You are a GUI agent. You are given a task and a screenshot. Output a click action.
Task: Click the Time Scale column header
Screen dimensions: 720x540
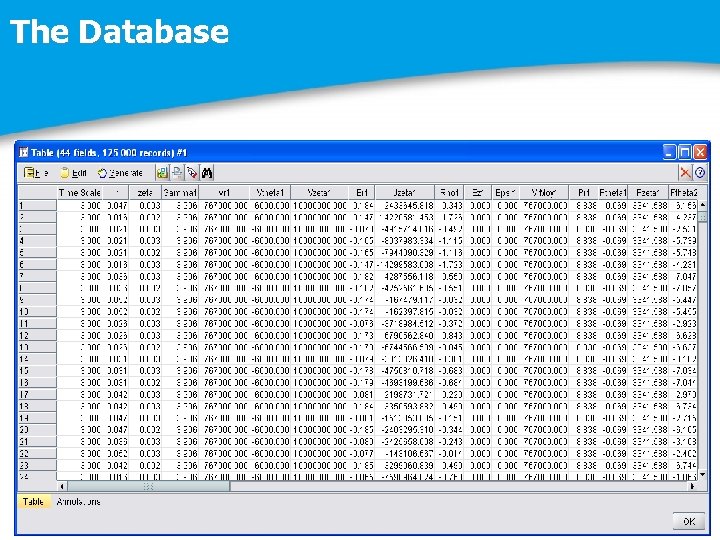pos(79,193)
